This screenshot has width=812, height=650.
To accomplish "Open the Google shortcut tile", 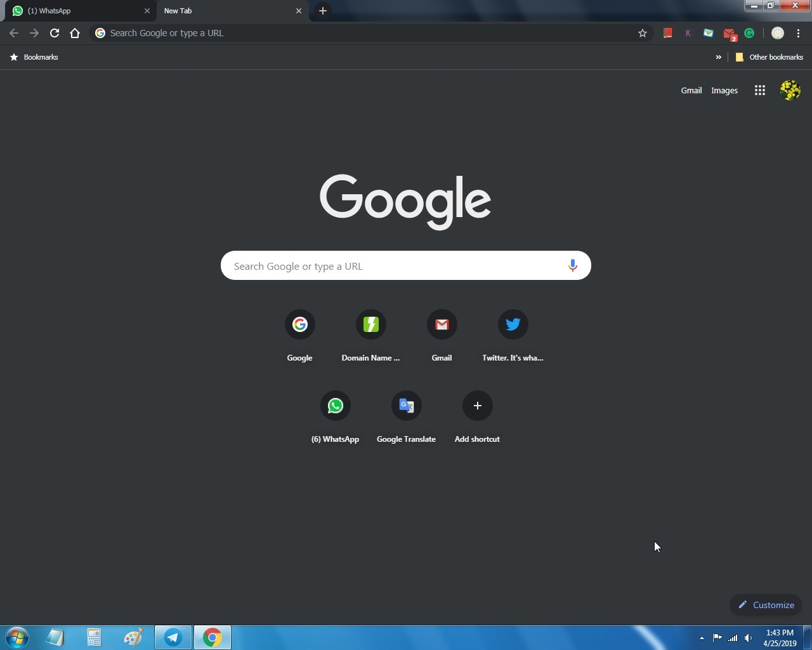I will tap(300, 336).
